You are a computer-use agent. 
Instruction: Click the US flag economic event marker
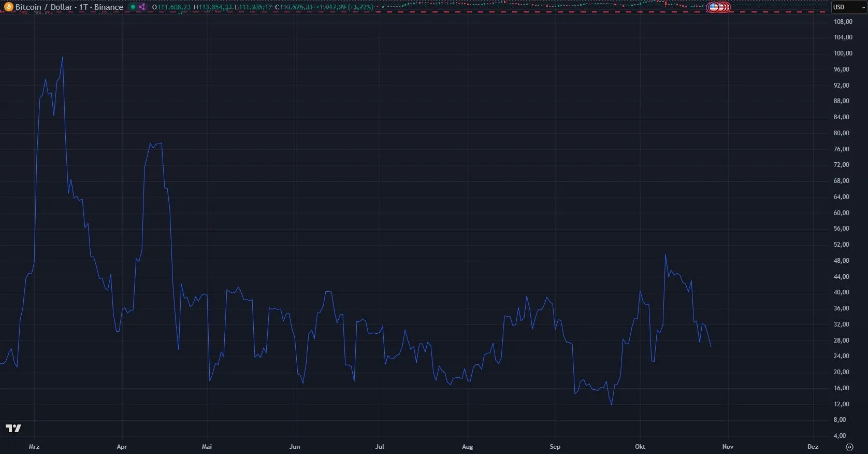pos(714,7)
